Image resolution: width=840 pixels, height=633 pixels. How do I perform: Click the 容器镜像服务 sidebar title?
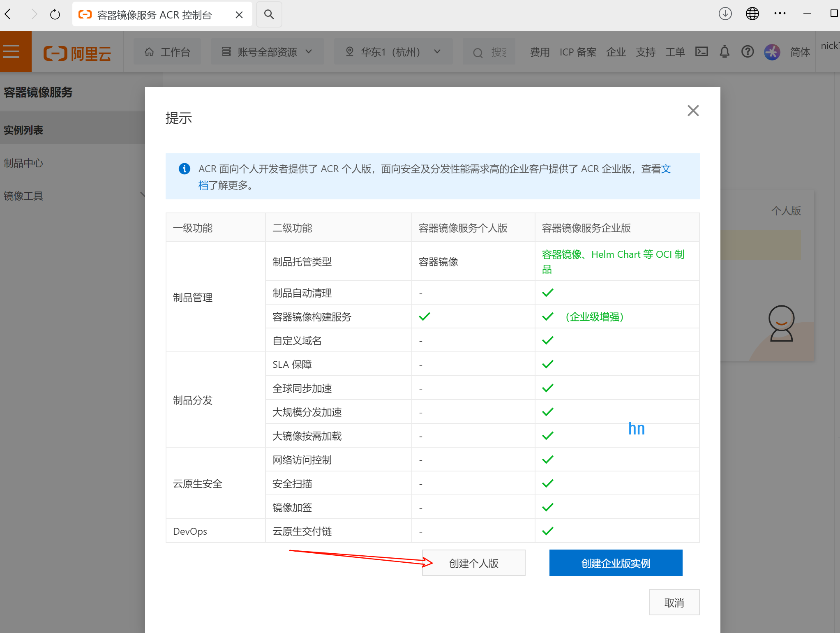(x=38, y=92)
